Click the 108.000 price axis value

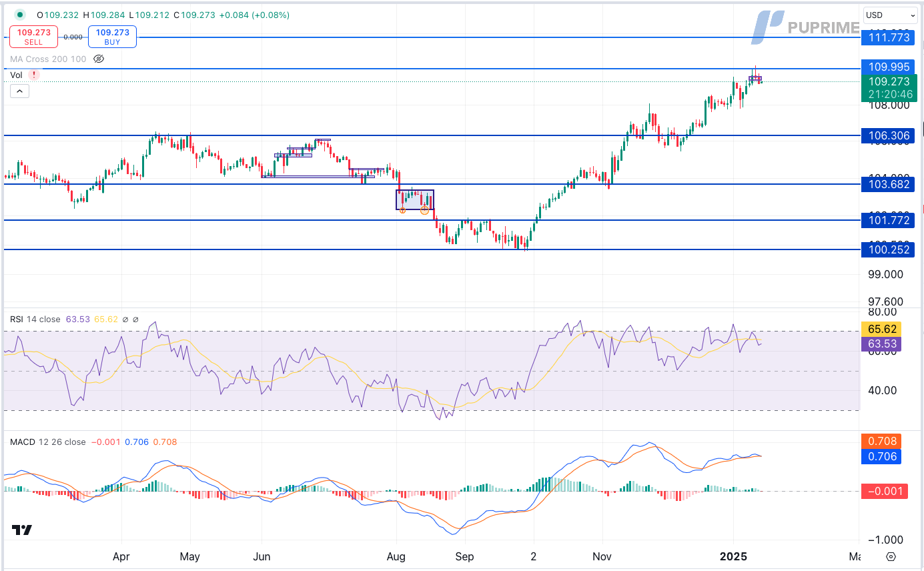[x=890, y=105]
